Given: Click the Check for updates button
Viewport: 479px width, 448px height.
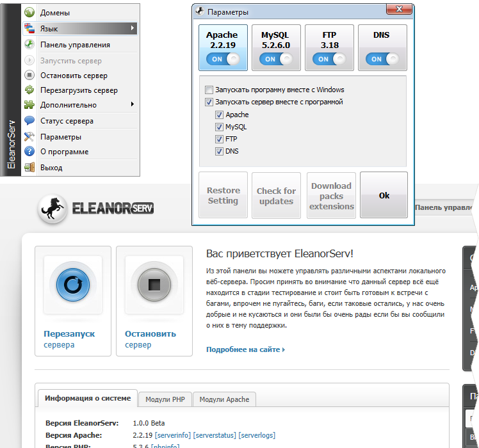Looking at the screenshot, I should point(276,196).
